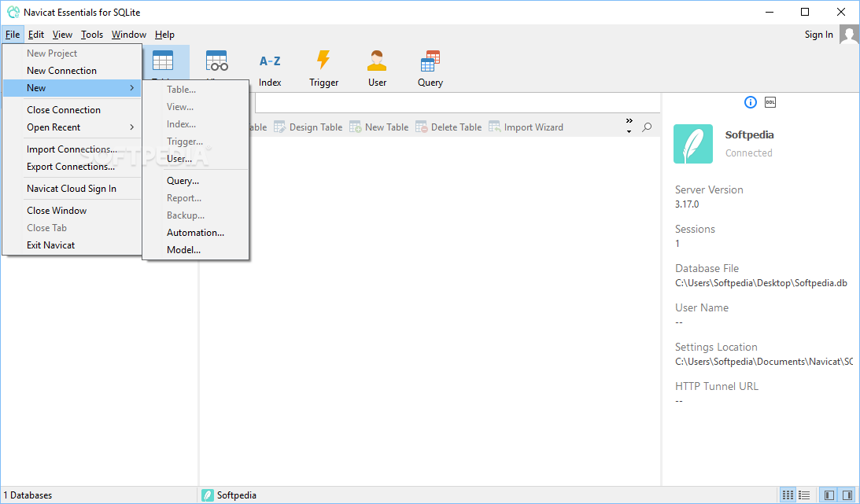Switch to grid view in status bar

[788, 495]
